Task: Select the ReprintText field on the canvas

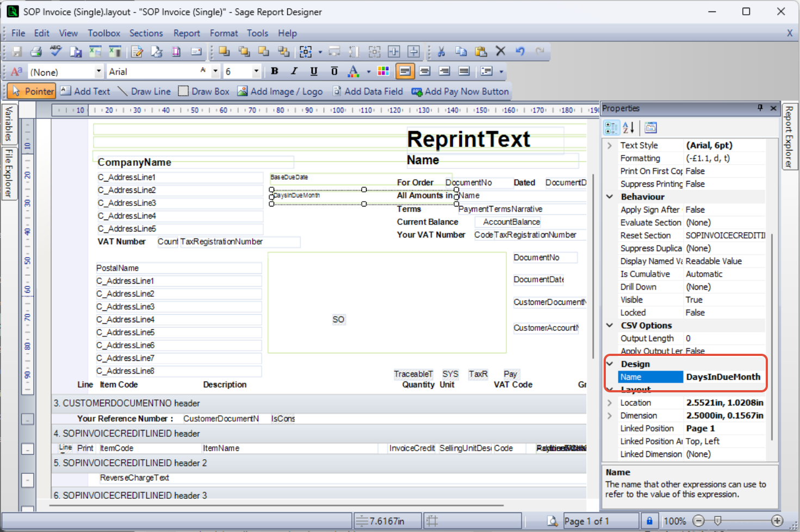Action: (x=485, y=139)
